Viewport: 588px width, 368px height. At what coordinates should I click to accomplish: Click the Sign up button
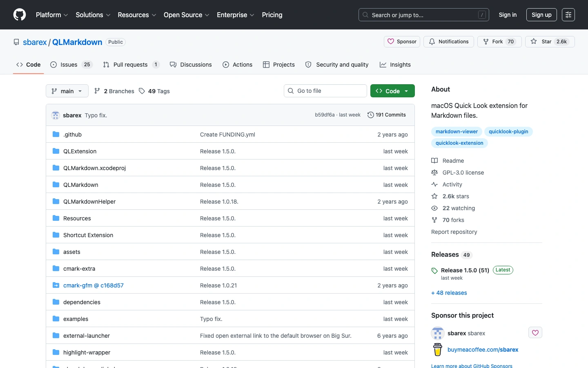click(x=541, y=15)
